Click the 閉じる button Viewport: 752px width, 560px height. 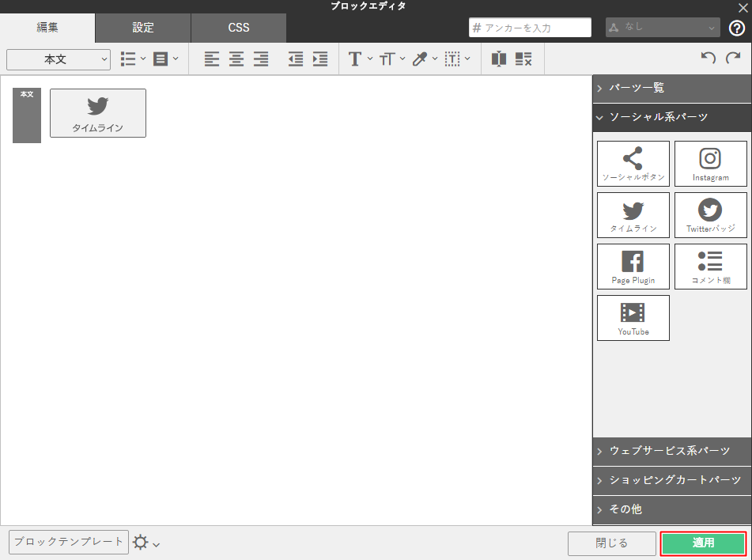tap(611, 543)
